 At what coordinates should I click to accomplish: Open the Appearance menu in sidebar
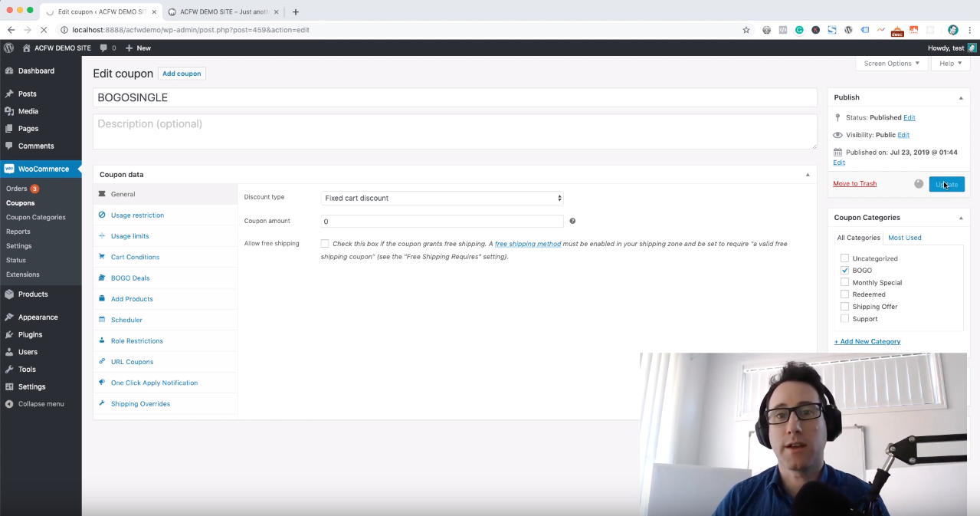38,317
